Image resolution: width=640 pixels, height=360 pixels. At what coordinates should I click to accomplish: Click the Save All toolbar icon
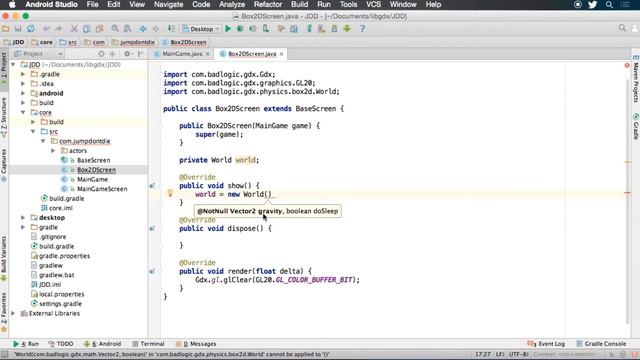coord(18,29)
